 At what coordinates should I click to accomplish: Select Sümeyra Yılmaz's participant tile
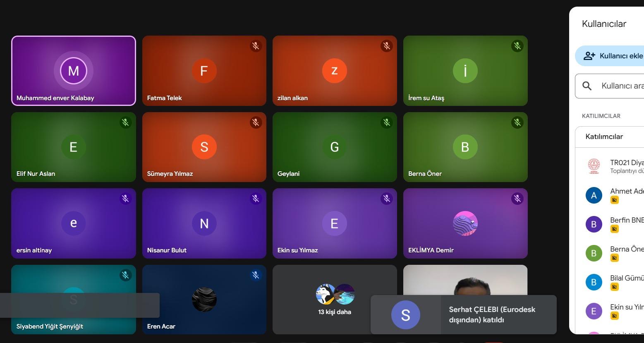204,147
